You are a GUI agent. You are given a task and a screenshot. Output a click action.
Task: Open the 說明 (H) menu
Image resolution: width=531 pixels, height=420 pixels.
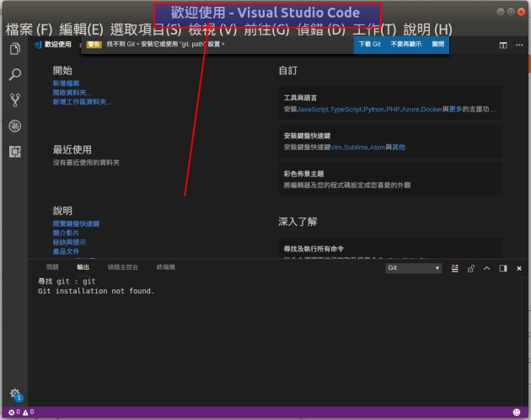click(x=427, y=30)
